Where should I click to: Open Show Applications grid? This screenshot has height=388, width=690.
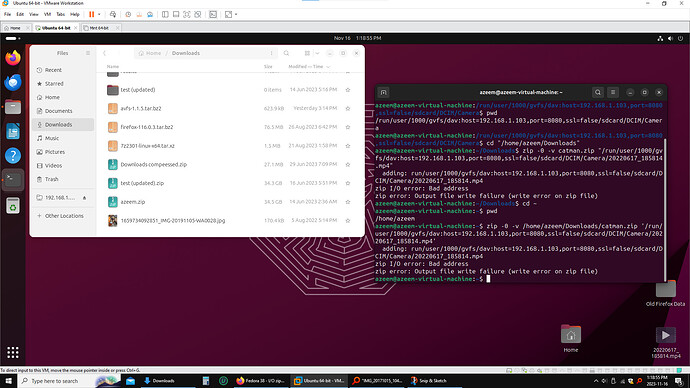[13, 352]
